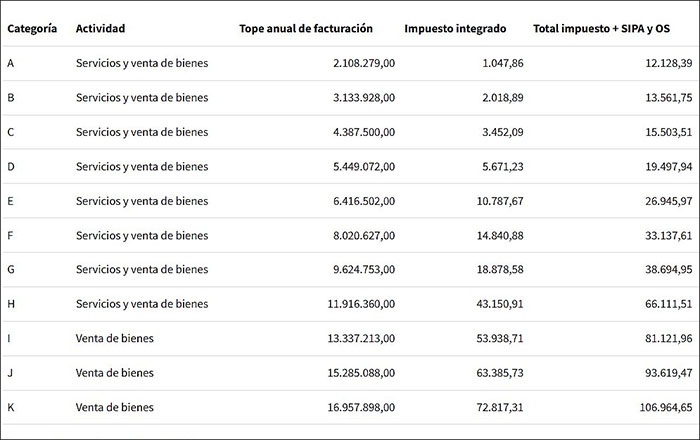Screen dimensions: 700x440
Task: Click the Actividad column header
Action: [100, 29]
